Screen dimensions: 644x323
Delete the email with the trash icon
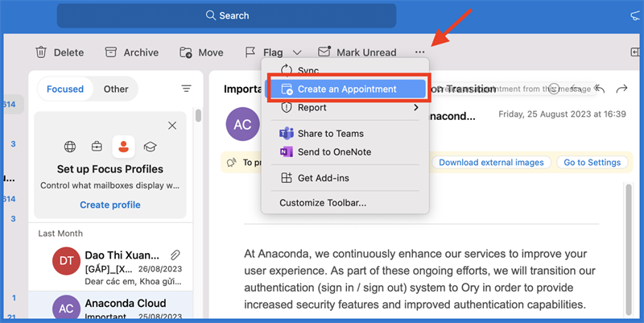pos(59,52)
